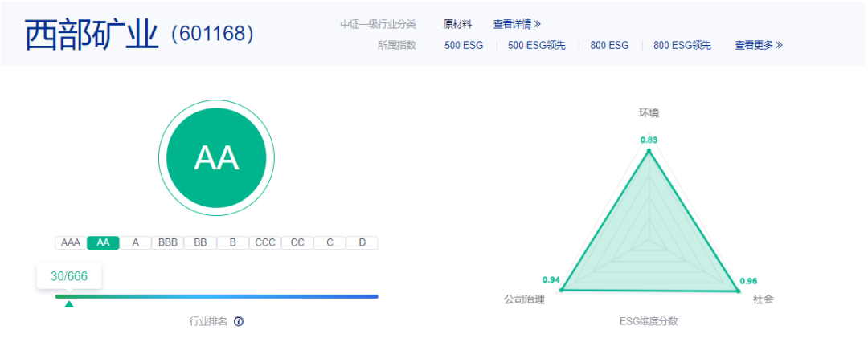Open the 800 ESG index link

609,46
